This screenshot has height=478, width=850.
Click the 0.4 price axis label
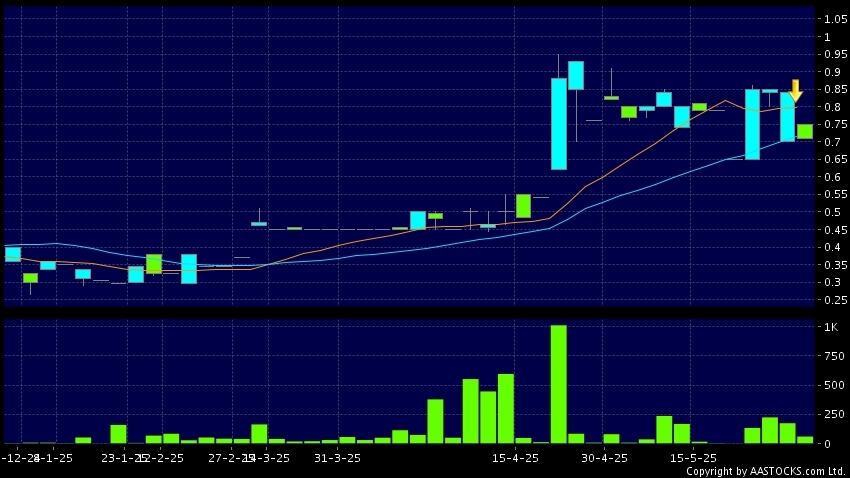coord(832,247)
